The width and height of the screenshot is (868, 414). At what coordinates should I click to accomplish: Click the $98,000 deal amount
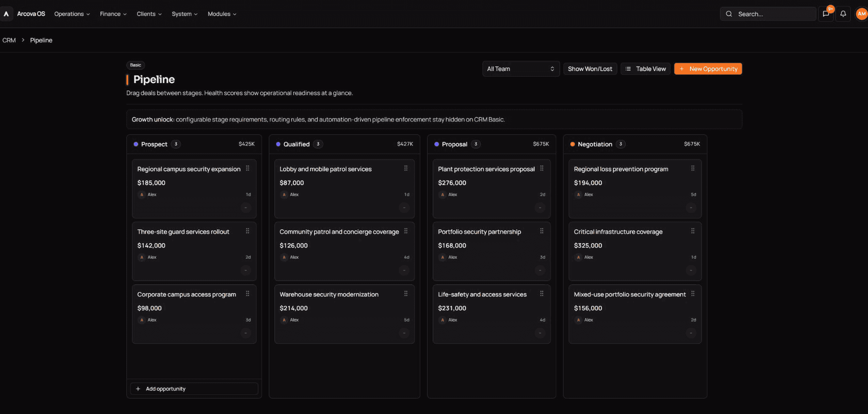click(x=149, y=308)
